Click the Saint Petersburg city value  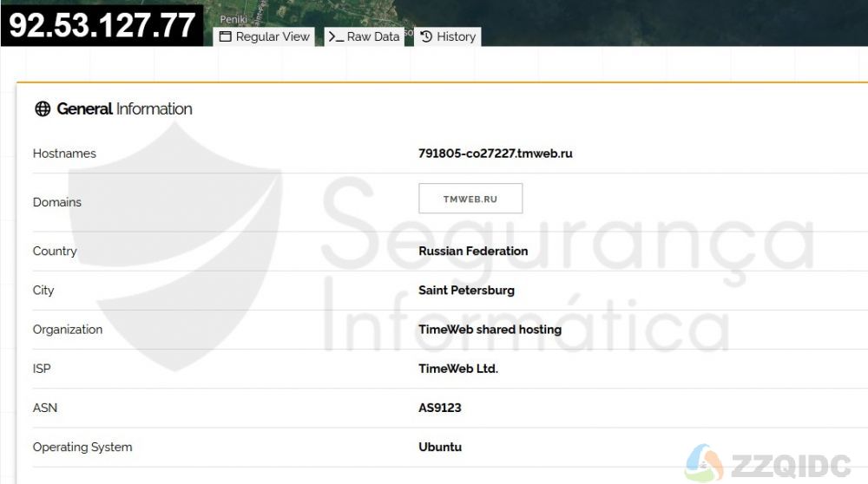[467, 291]
